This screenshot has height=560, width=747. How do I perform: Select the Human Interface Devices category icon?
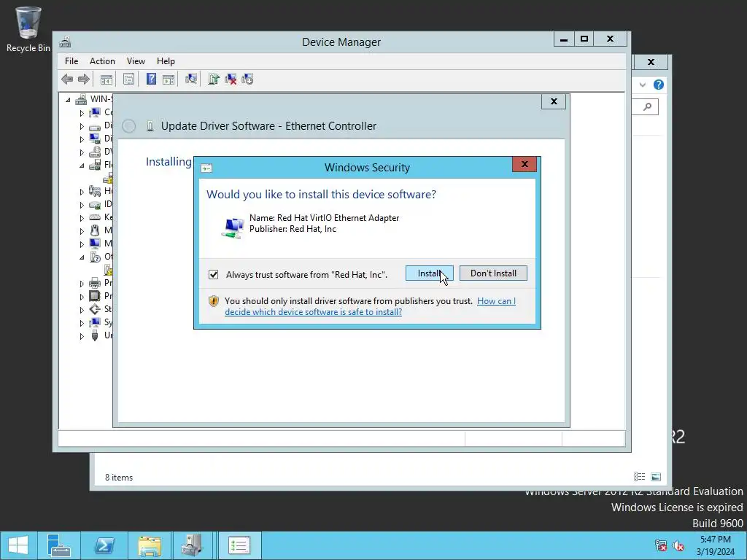[x=95, y=191]
